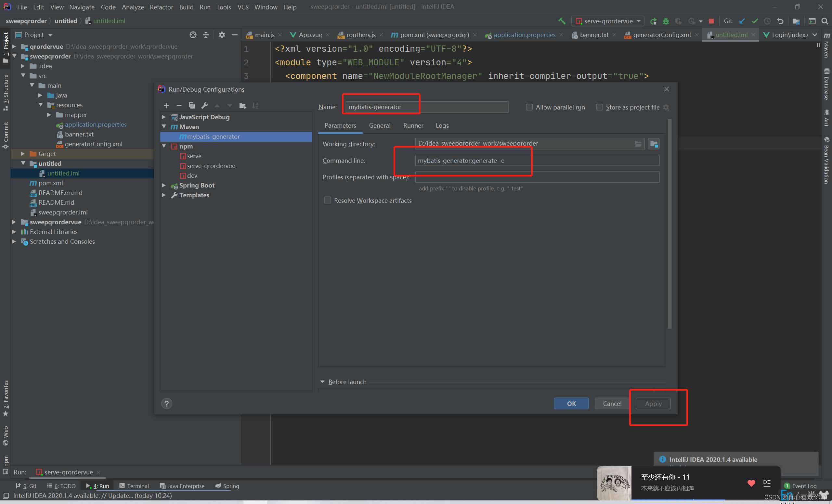Open Maven tool window on right sidebar

click(x=826, y=45)
